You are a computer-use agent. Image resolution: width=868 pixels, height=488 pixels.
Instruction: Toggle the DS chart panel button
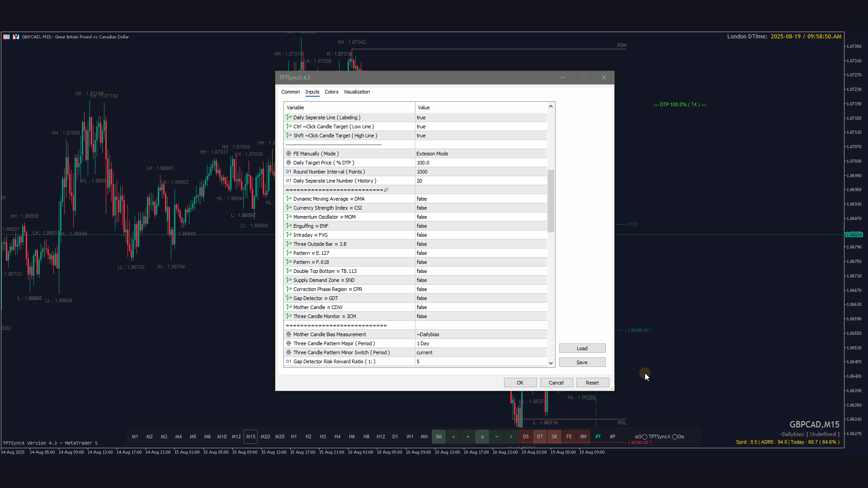click(x=525, y=436)
